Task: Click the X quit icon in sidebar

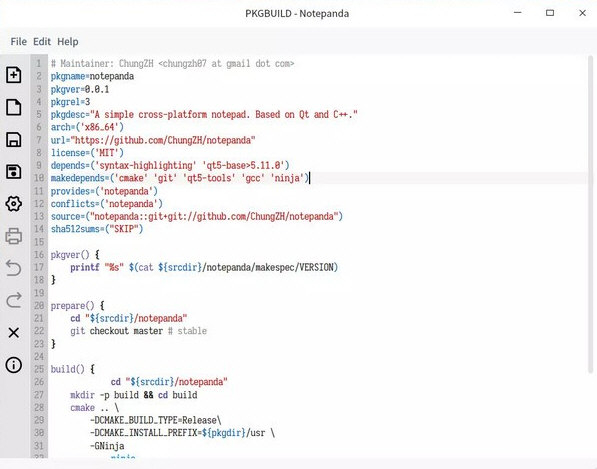Action: pyautogui.click(x=14, y=333)
